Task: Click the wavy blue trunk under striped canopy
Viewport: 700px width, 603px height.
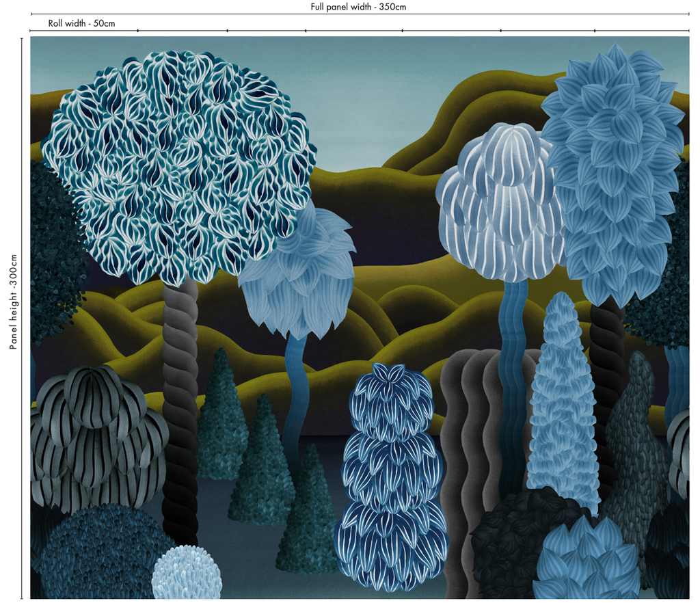Action: click(513, 321)
